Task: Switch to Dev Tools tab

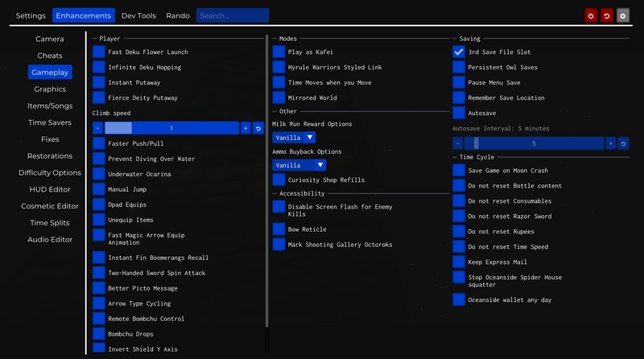Action: tap(138, 15)
